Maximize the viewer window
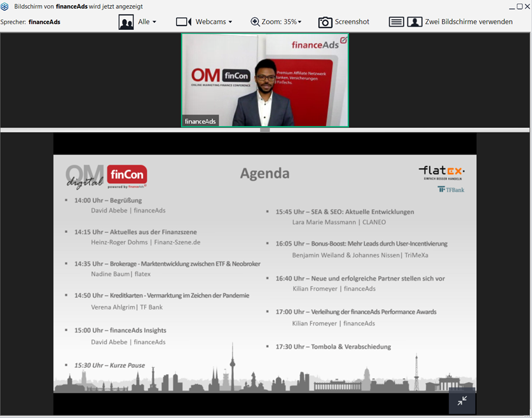The height and width of the screenshot is (418, 532). coord(519,6)
